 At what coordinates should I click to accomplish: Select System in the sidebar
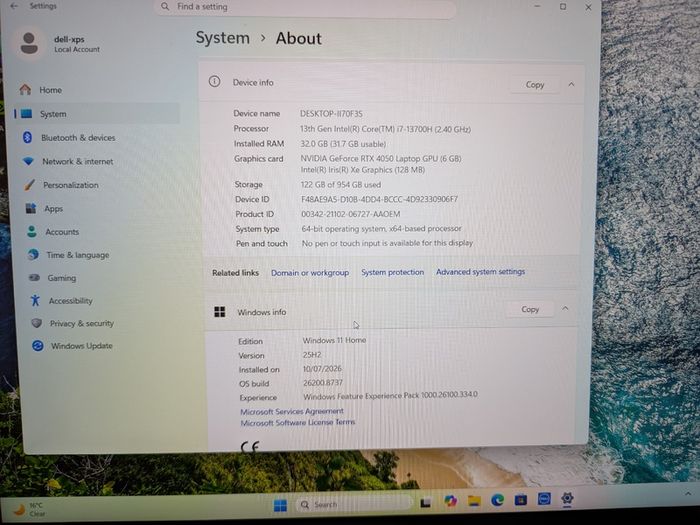(97, 114)
